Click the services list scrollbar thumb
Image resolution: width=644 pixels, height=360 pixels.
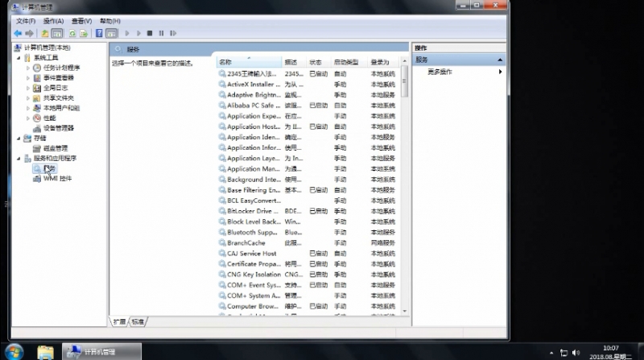[405, 81]
